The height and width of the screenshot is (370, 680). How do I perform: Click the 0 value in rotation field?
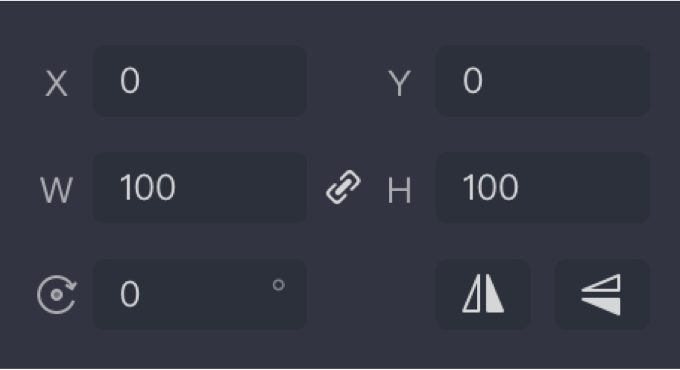pos(130,295)
